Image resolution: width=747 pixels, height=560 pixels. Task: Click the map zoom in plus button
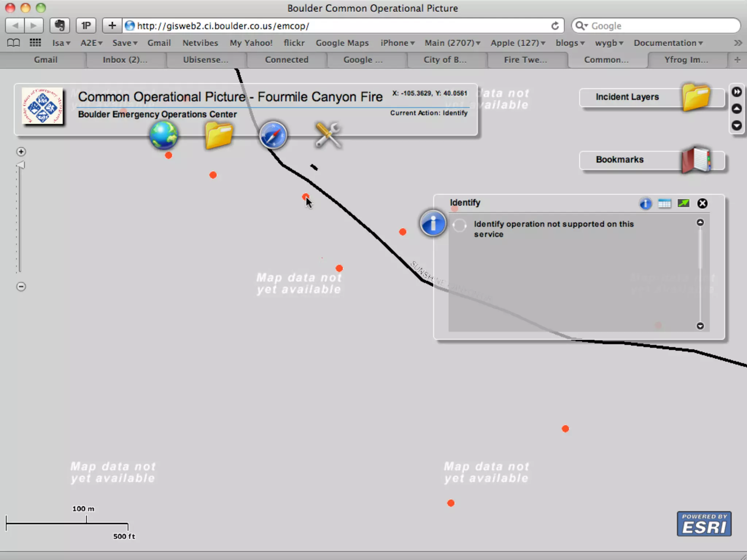(x=21, y=152)
